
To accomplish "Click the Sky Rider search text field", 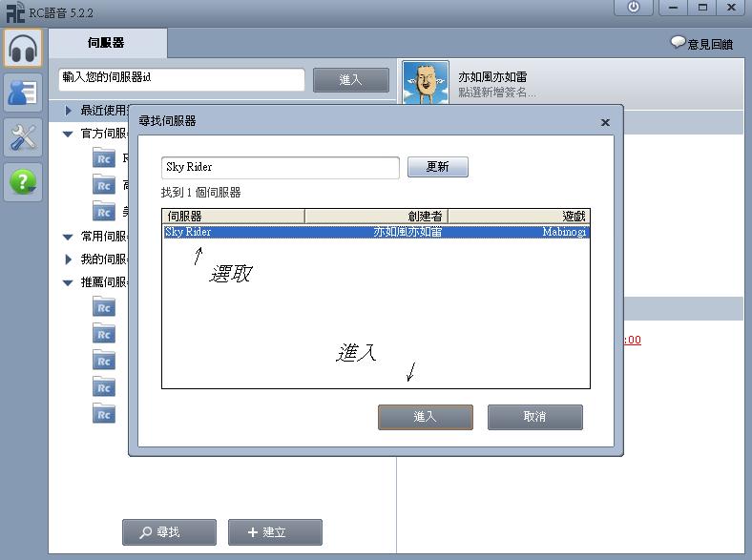I will point(281,167).
